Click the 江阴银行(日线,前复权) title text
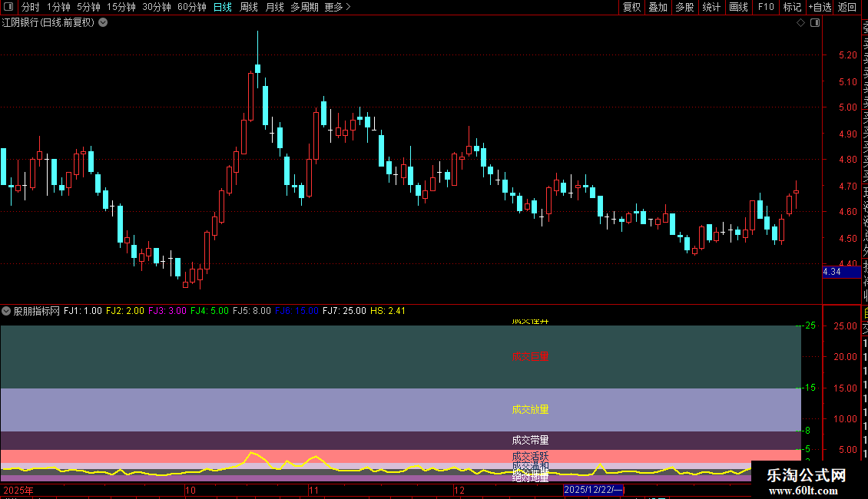 [48, 23]
